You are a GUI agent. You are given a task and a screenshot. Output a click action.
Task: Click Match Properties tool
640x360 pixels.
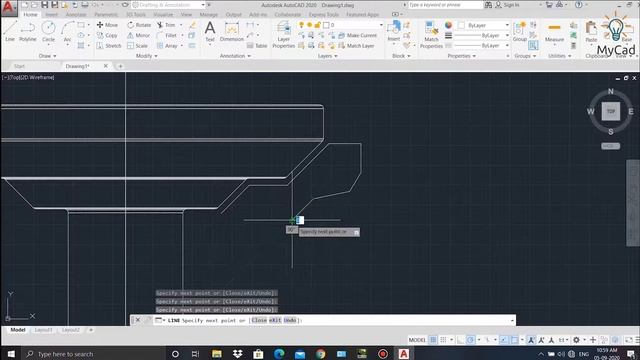click(431, 35)
